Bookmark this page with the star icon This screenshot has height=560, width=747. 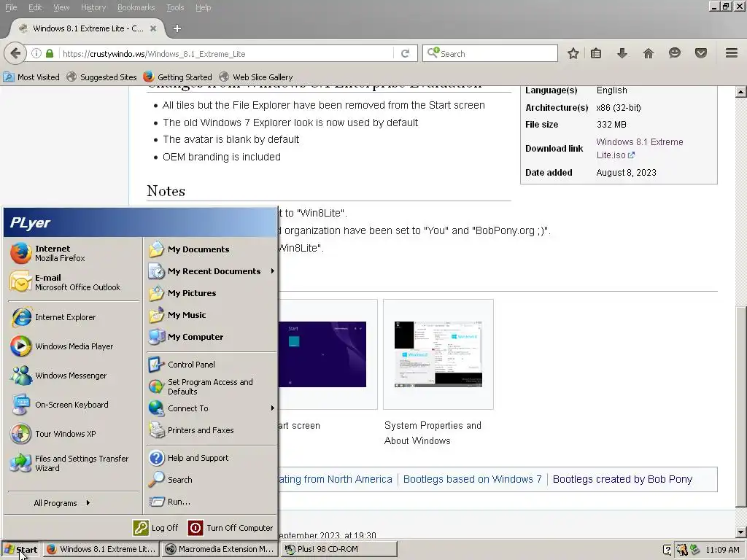click(x=573, y=53)
